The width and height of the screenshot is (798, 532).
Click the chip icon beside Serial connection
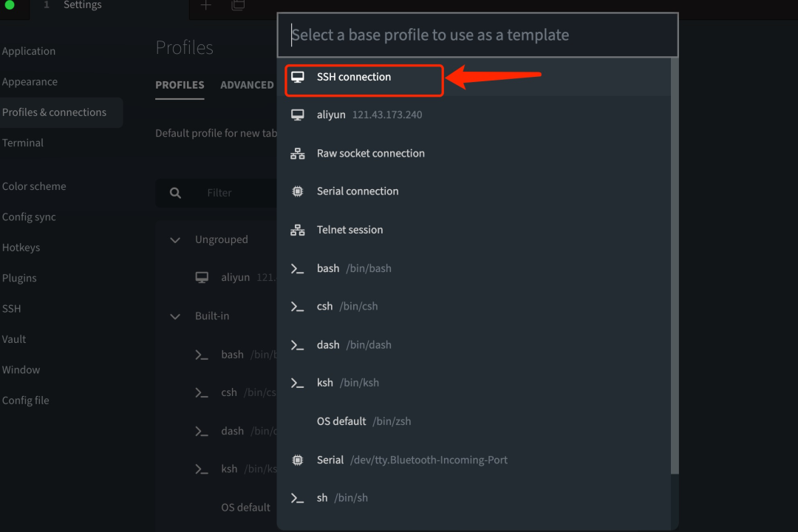point(297,191)
